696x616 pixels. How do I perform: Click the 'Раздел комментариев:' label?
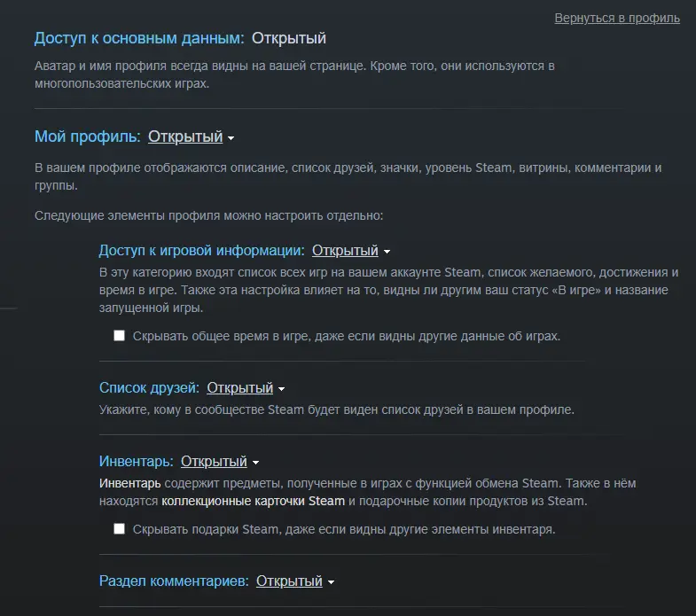[x=174, y=581]
